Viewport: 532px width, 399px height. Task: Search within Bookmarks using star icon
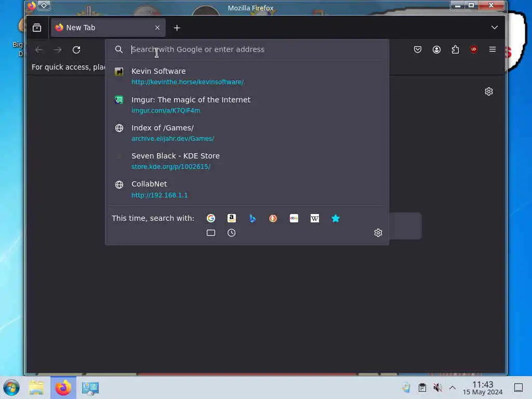pos(335,219)
